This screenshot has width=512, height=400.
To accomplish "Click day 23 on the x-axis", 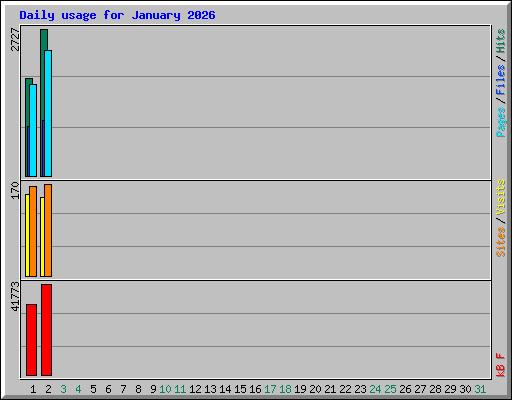I will pyautogui.click(x=360, y=389).
